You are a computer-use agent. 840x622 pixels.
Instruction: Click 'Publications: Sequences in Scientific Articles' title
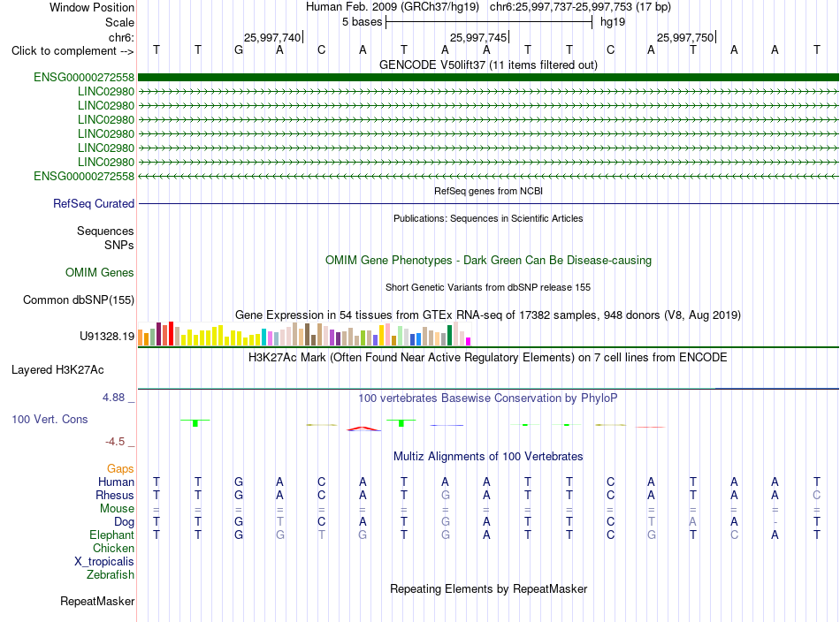coord(488,218)
